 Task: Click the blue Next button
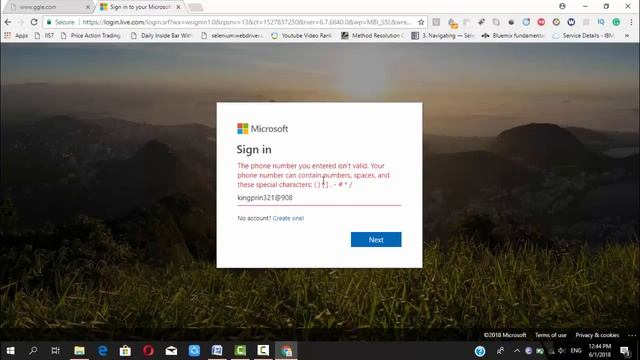pos(376,240)
